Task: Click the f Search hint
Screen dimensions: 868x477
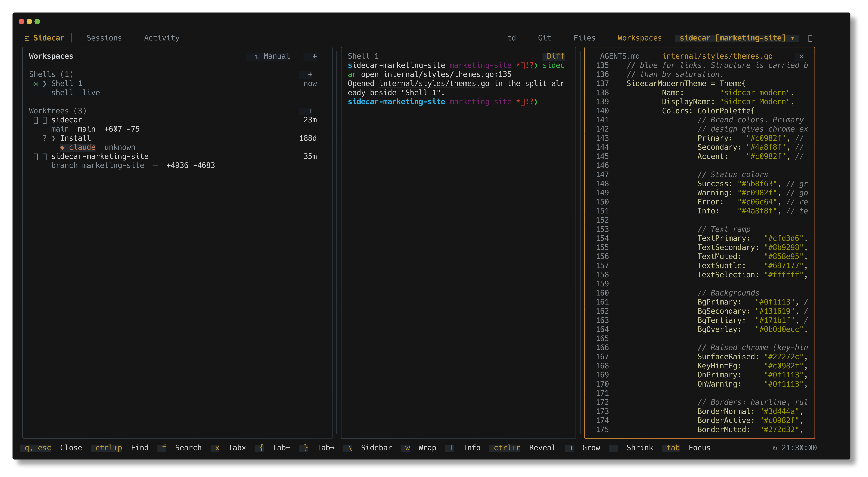Action: pyautogui.click(x=180, y=448)
